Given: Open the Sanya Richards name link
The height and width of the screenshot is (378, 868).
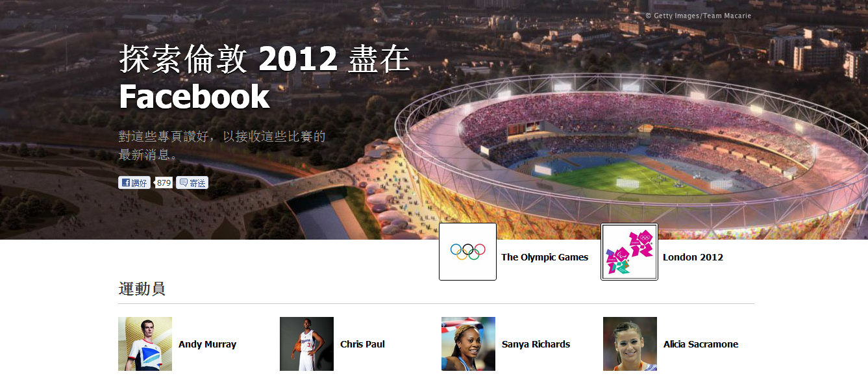Looking at the screenshot, I should (536, 344).
